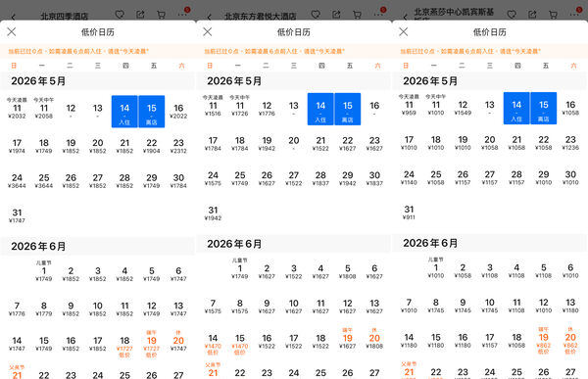
Task: Pick June 8 priced ¥1745 in 凯宾斯基 calendar
Action: click(436, 306)
